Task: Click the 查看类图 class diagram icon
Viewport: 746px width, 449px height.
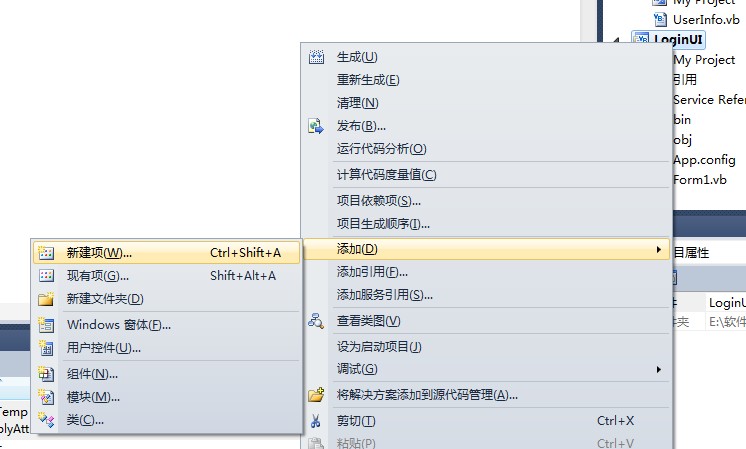Action: point(316,321)
